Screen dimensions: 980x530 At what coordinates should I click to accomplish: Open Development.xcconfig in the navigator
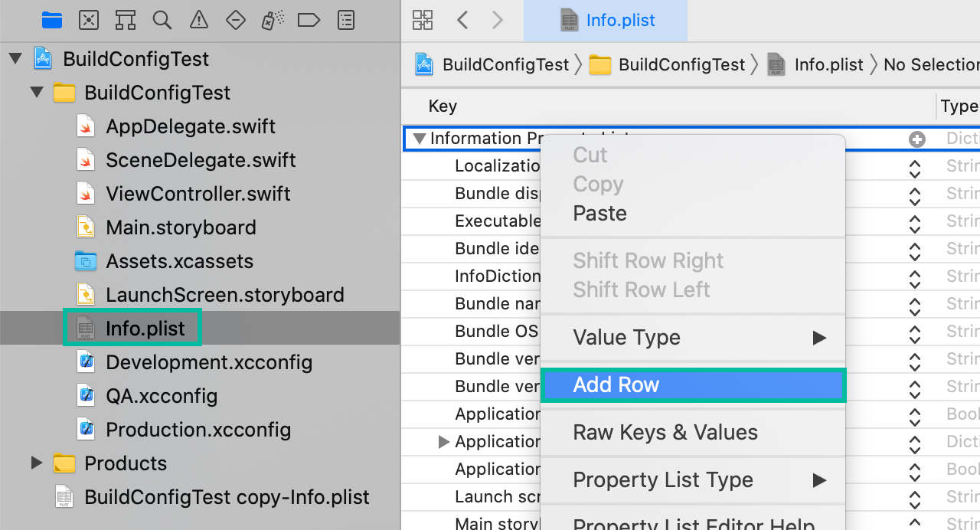click(208, 362)
